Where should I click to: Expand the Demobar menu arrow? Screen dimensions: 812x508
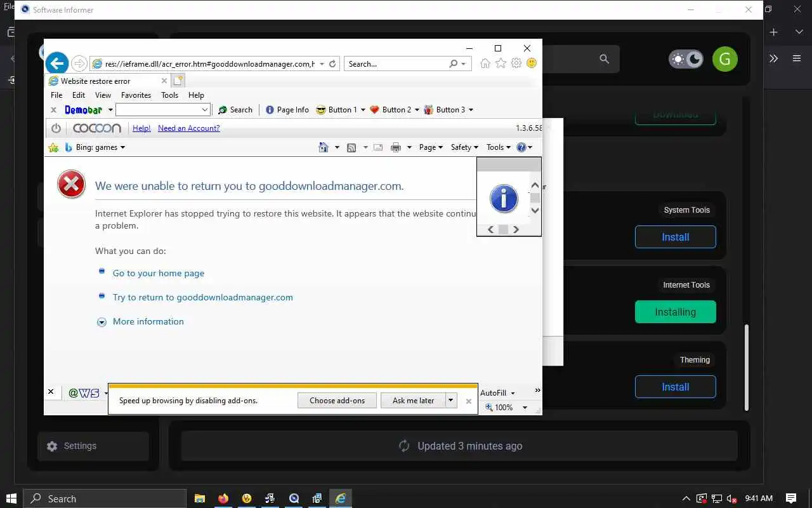pos(110,110)
